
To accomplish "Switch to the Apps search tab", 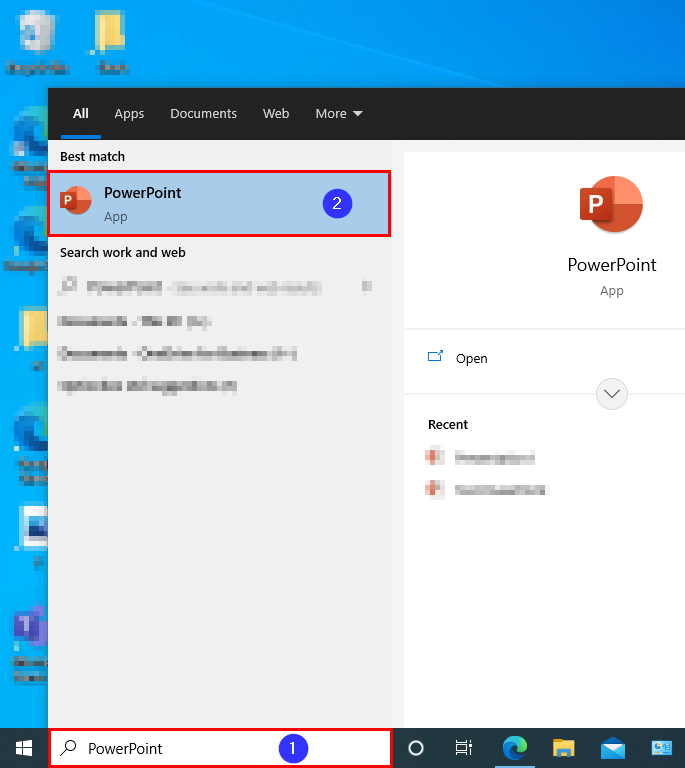I will (x=129, y=114).
